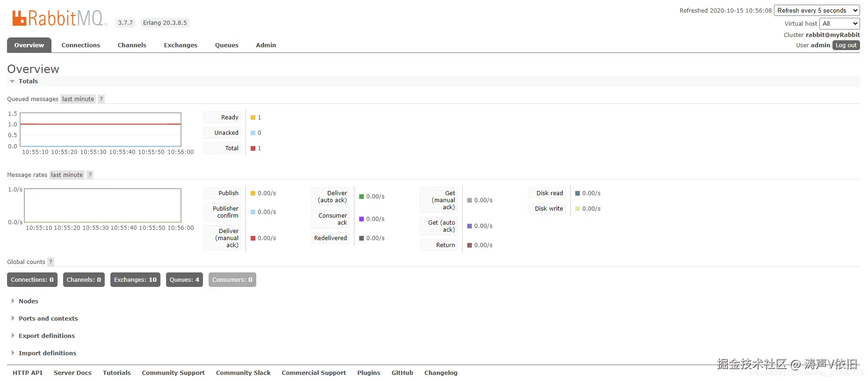Screen dimensions: 868x381
Task: Open the Queues tab
Action: (x=227, y=45)
